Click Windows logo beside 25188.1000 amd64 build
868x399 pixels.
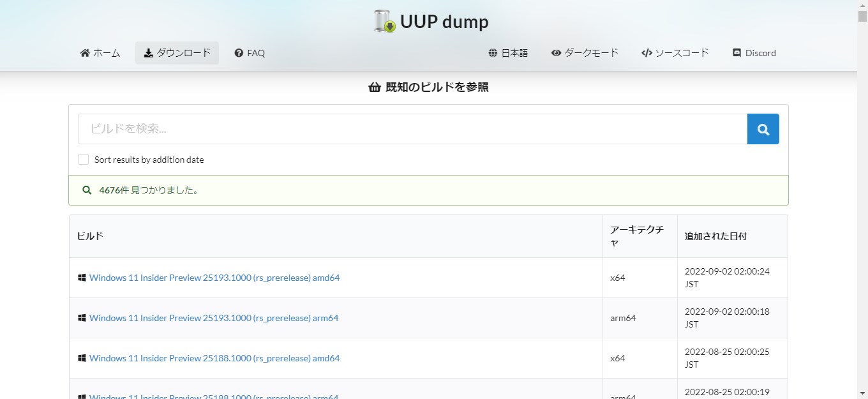pyautogui.click(x=82, y=358)
